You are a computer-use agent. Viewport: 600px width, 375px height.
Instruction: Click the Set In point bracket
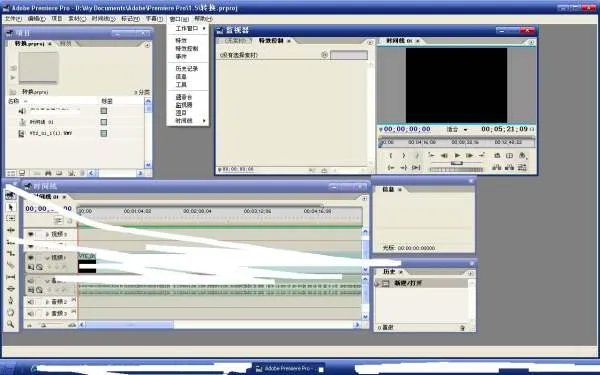click(391, 155)
